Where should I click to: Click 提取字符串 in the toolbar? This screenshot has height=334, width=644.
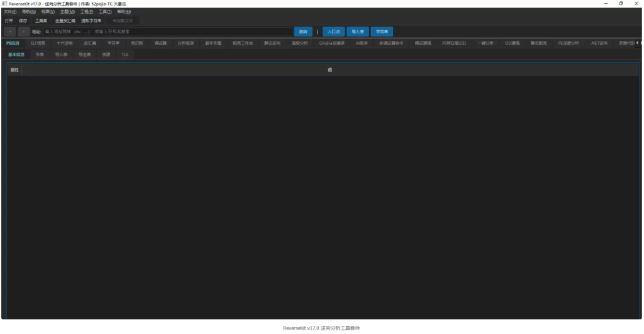(91, 21)
